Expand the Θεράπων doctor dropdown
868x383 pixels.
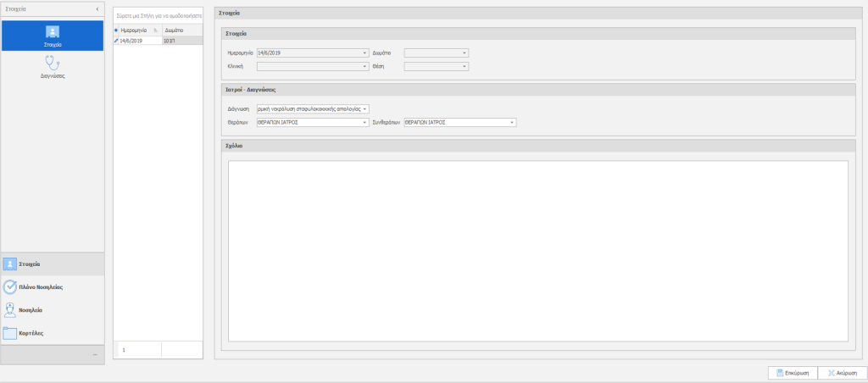pyautogui.click(x=364, y=121)
